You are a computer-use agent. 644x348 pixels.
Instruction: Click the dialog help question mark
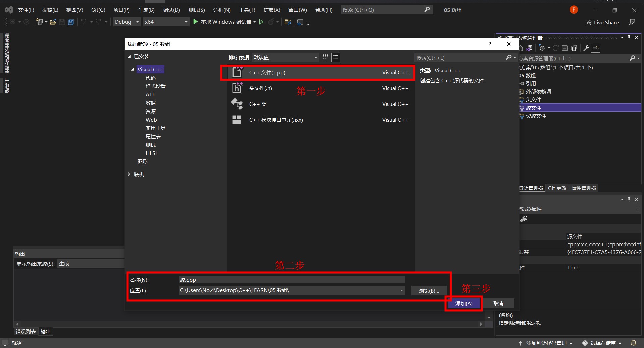tap(490, 44)
